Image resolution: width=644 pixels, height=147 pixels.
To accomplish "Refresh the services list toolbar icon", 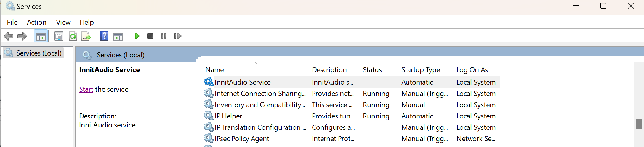I will pos(73,36).
